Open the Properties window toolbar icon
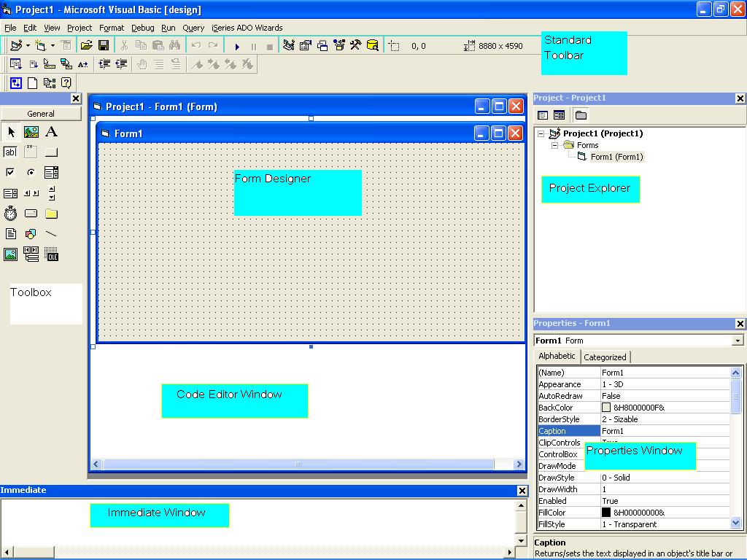This screenshot has height=560, width=747. tap(306, 46)
